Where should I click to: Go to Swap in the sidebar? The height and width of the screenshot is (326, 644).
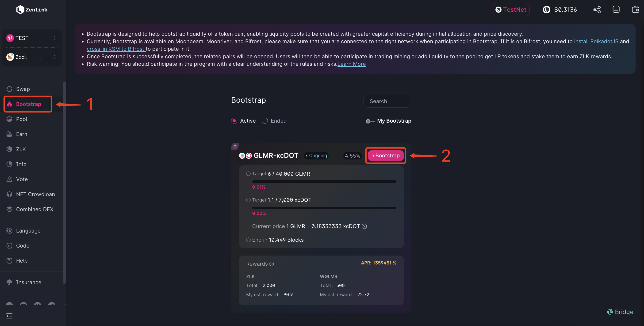[x=23, y=89]
